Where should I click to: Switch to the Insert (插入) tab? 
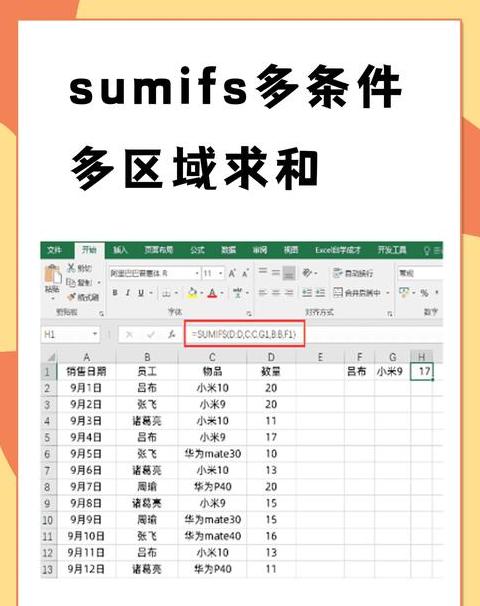coord(120,250)
